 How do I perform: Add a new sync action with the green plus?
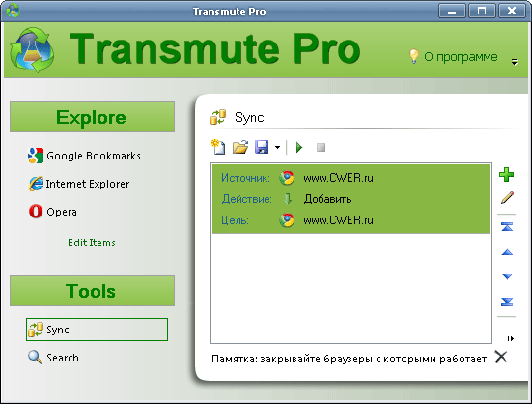click(x=507, y=175)
